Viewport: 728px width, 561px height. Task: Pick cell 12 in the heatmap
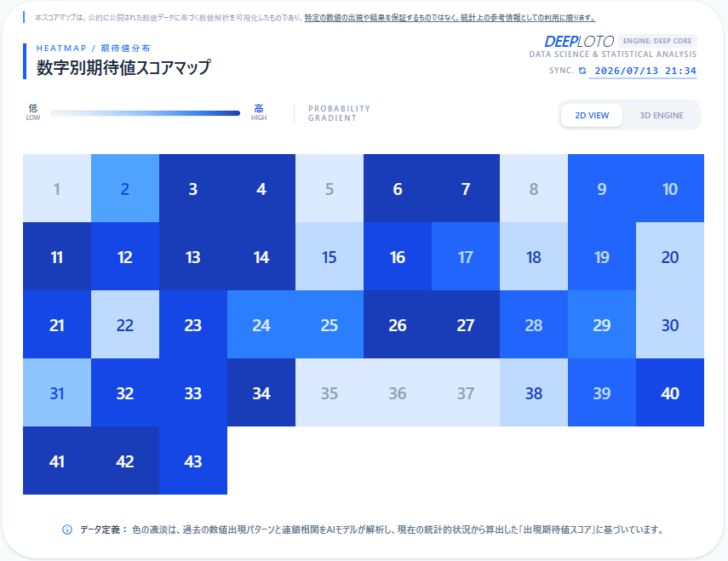click(x=125, y=256)
